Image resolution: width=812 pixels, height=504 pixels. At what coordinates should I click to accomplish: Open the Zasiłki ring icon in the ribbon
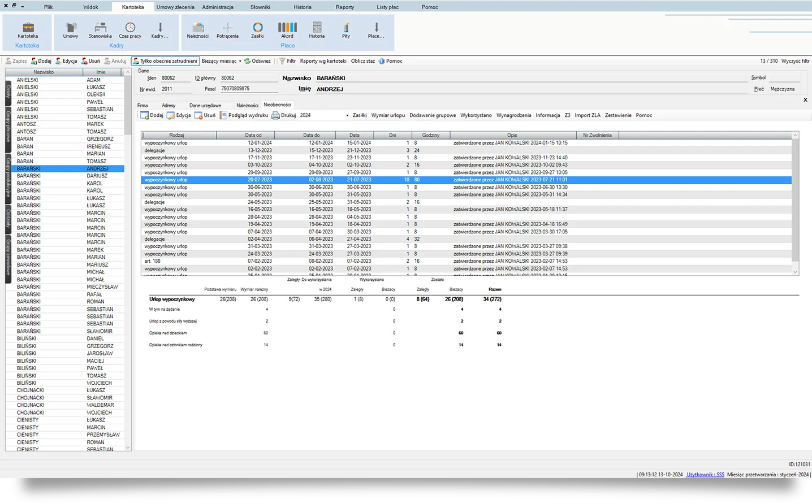click(x=257, y=30)
